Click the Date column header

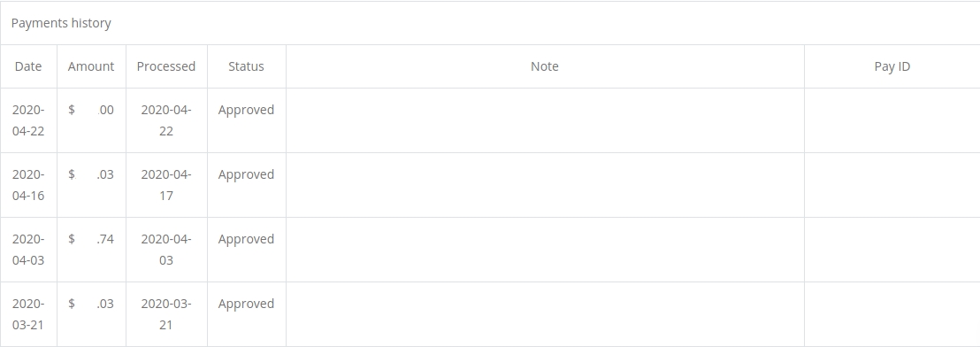28,66
